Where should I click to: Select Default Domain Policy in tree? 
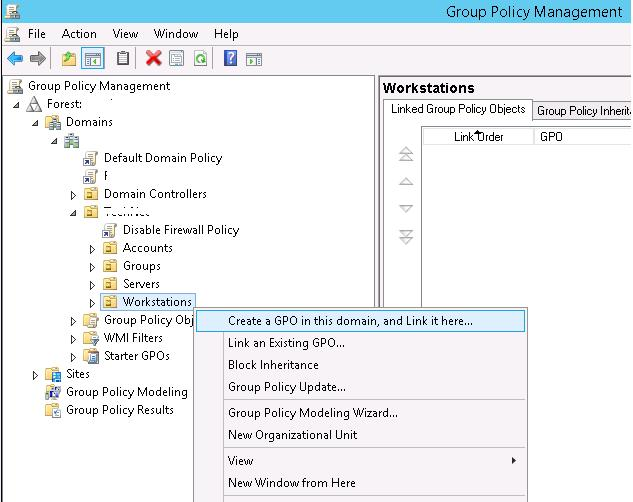click(162, 158)
